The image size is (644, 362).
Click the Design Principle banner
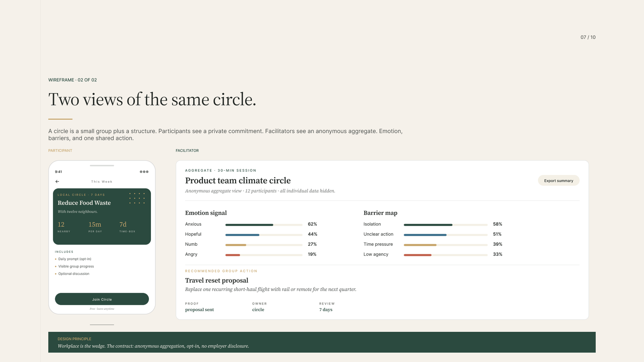click(x=322, y=342)
